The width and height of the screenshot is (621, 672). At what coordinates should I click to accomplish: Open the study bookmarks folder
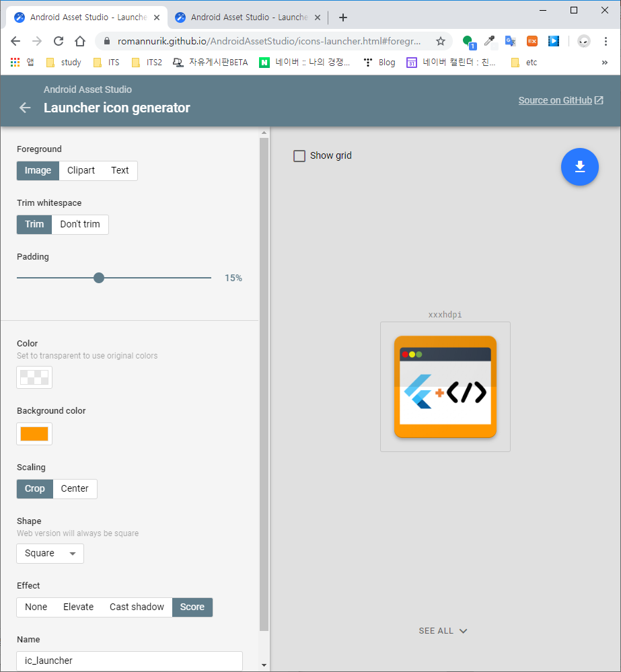click(x=63, y=63)
